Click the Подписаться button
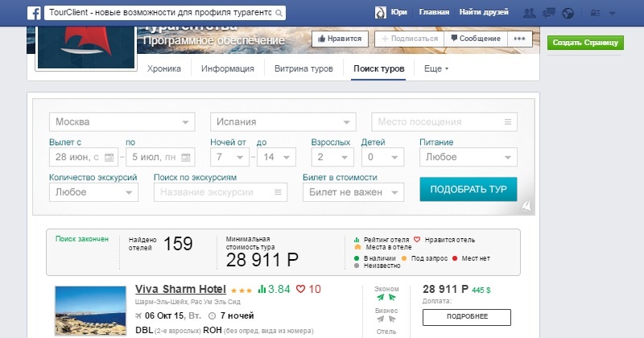 click(410, 39)
